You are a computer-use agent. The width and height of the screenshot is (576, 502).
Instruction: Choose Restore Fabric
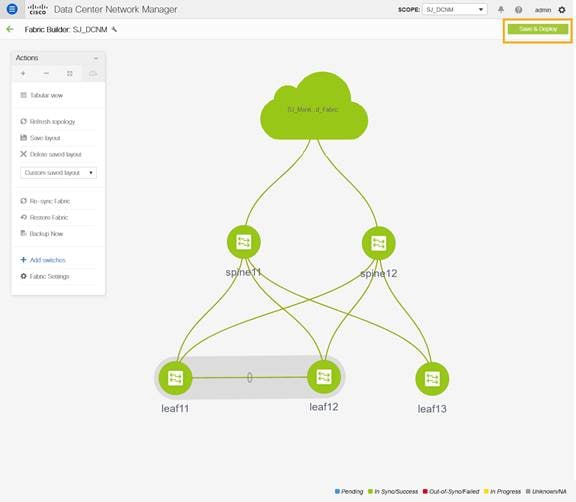click(44, 217)
